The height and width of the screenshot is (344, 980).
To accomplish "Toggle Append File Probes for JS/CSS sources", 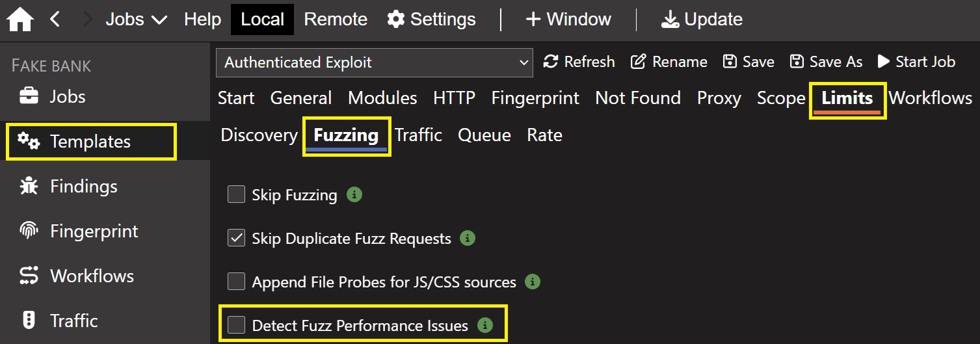I will [236, 282].
